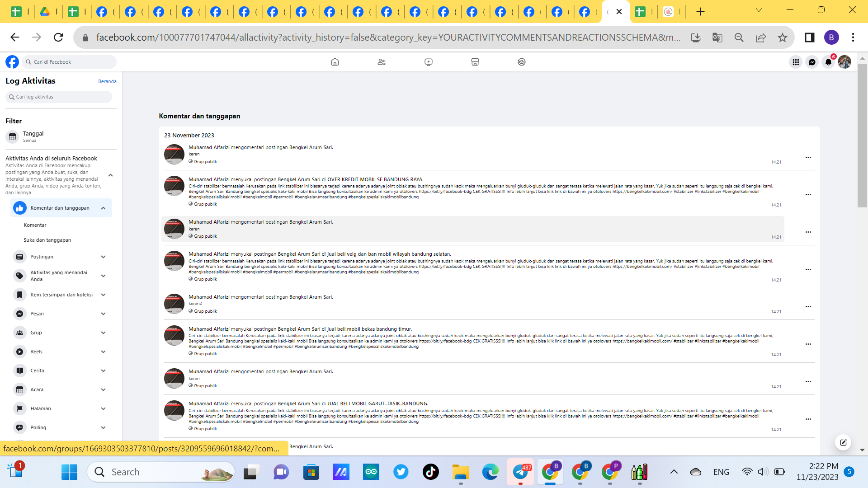
Task: Open the Chrome three-dot menu
Action: point(853,38)
